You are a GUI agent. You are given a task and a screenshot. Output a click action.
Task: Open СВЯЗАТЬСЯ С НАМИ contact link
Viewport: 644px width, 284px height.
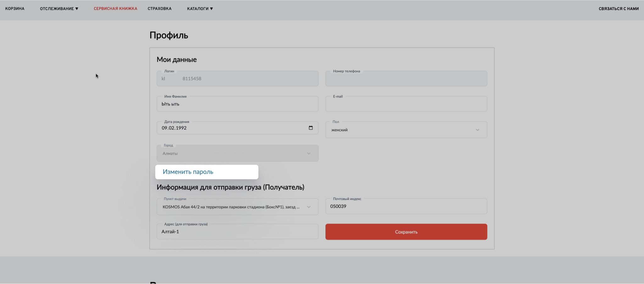tap(619, 8)
